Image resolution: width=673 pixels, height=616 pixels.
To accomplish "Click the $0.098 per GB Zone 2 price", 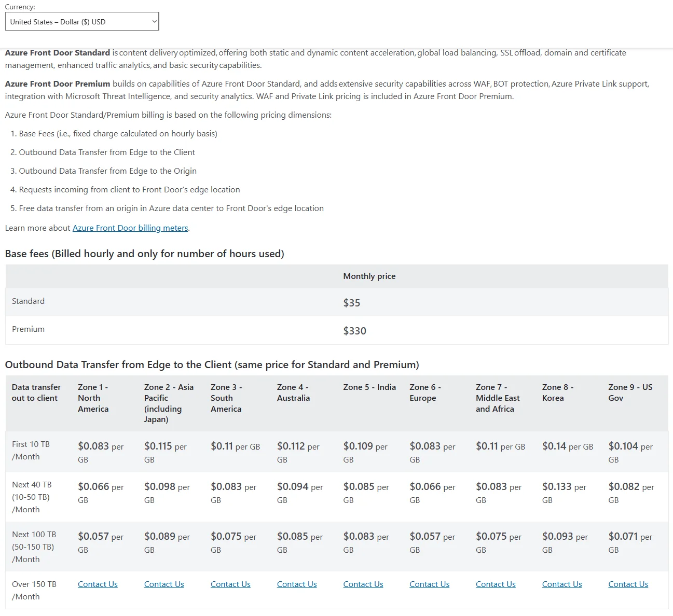I will click(167, 493).
